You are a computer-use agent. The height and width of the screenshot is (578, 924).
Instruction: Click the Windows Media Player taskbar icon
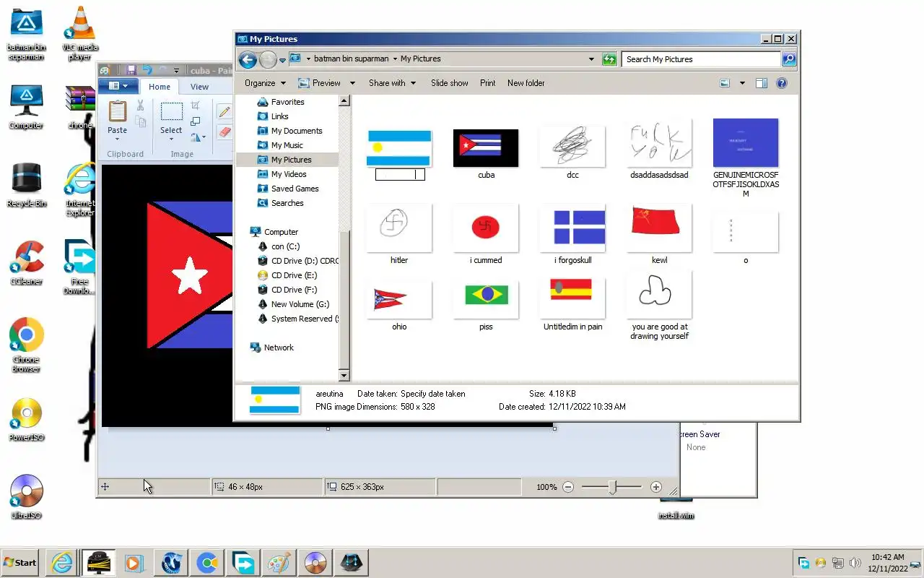[134, 562]
